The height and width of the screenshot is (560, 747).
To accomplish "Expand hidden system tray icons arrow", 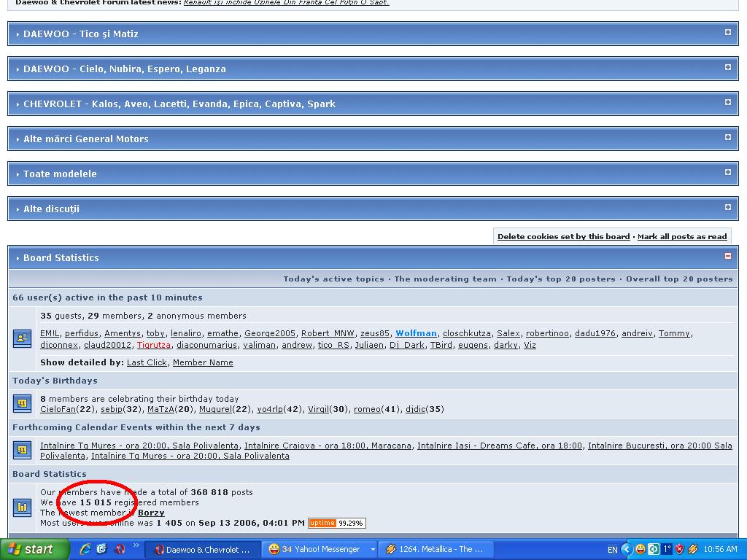I will (627, 550).
